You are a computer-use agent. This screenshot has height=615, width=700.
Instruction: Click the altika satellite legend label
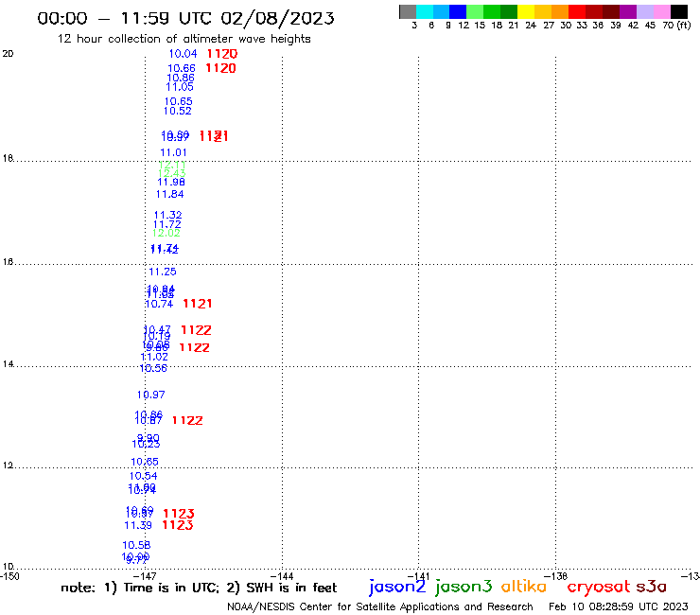tap(524, 587)
